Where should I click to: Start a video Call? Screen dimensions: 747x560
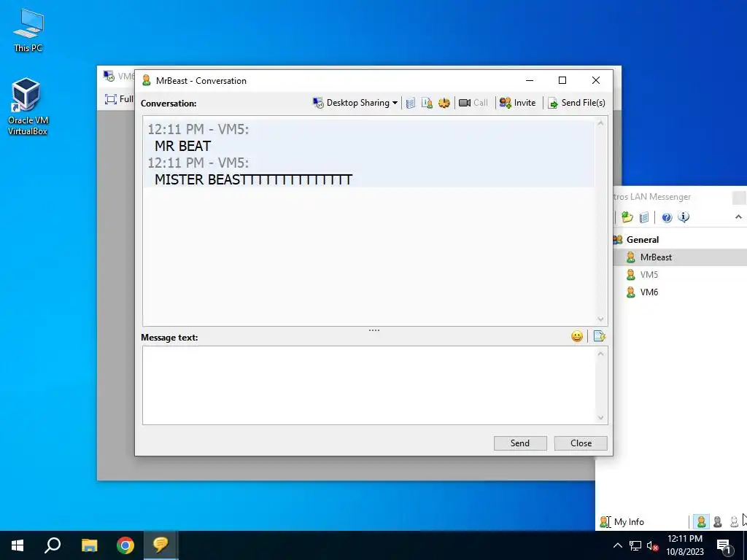[x=473, y=103]
